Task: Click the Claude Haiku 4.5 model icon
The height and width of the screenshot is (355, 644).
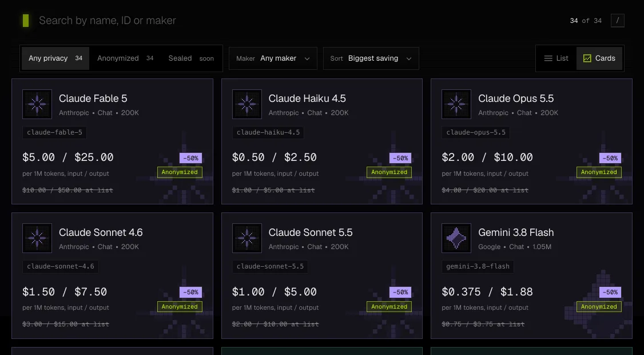Action: click(x=247, y=104)
